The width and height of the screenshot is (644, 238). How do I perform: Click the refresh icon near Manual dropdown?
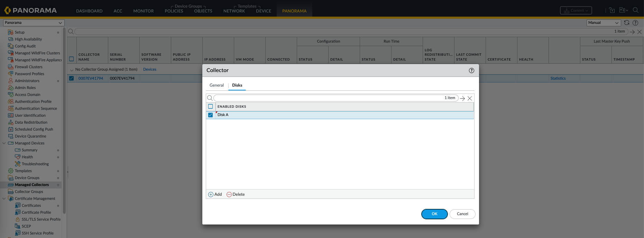coord(627,23)
